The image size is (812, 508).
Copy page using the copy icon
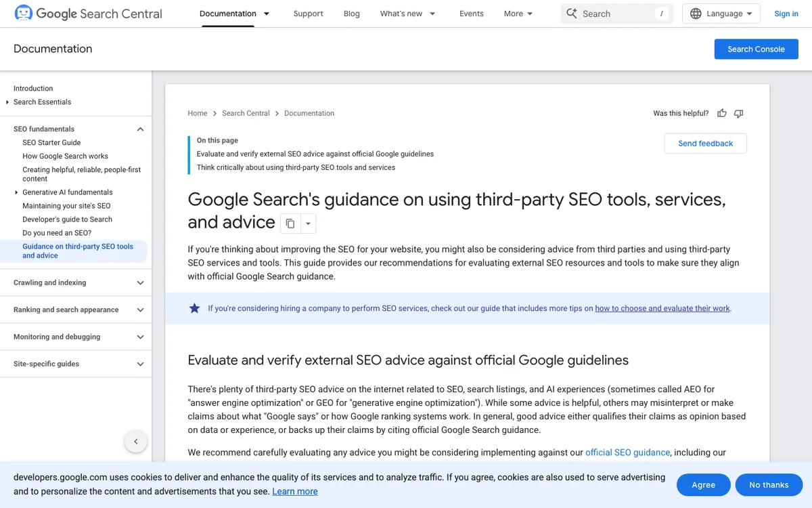(x=290, y=224)
